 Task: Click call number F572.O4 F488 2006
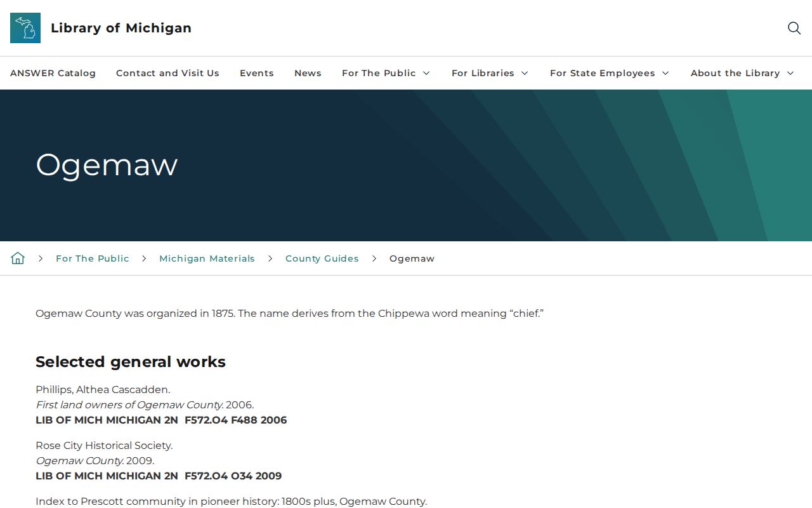tap(236, 420)
